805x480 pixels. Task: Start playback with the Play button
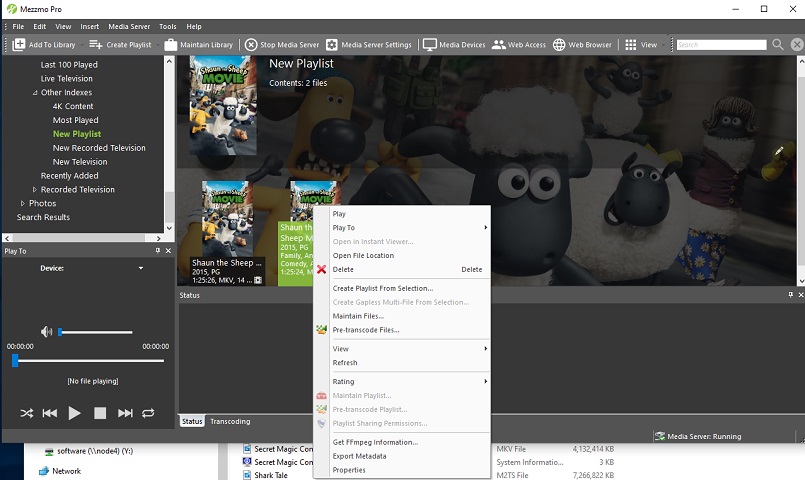pos(74,413)
